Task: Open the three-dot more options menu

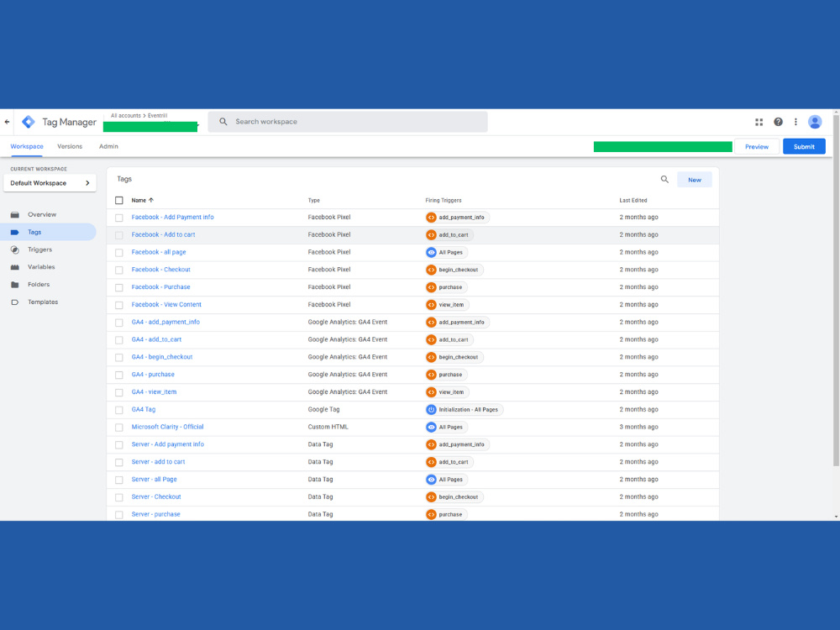Action: coord(795,122)
